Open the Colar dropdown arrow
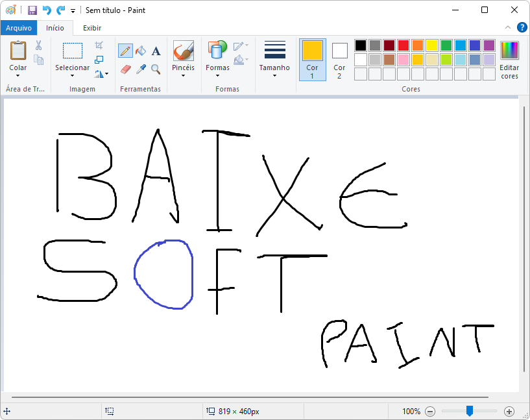 pos(18,76)
